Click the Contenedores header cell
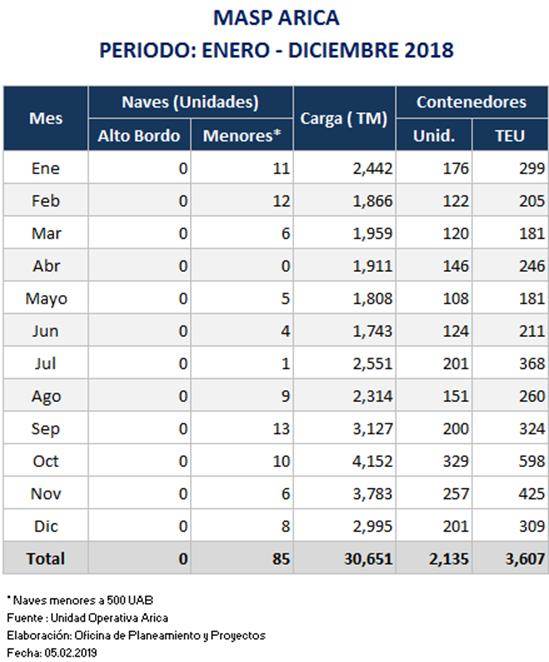 (472, 102)
